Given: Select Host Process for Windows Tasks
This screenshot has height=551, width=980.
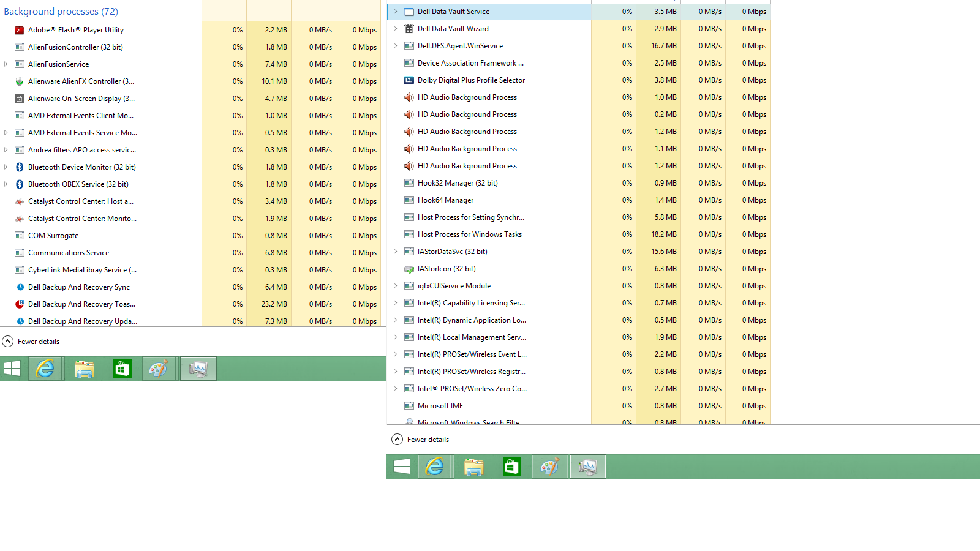Looking at the screenshot, I should click(469, 234).
